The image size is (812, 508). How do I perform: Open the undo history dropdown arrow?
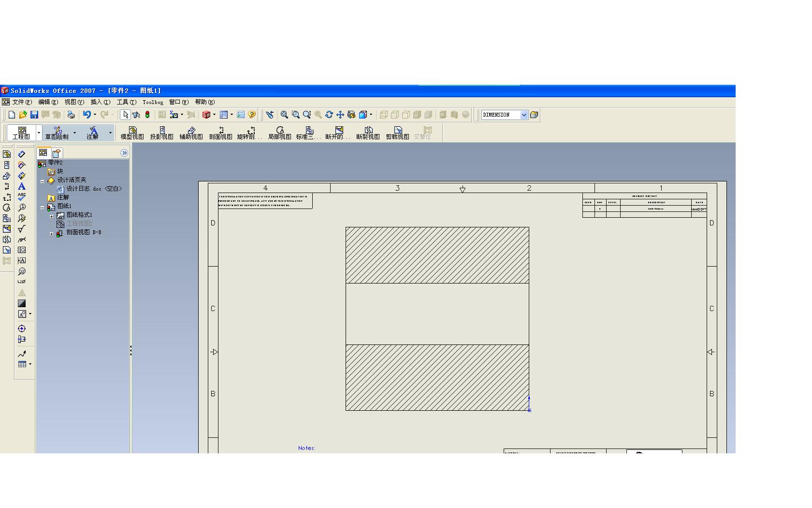coord(95,115)
